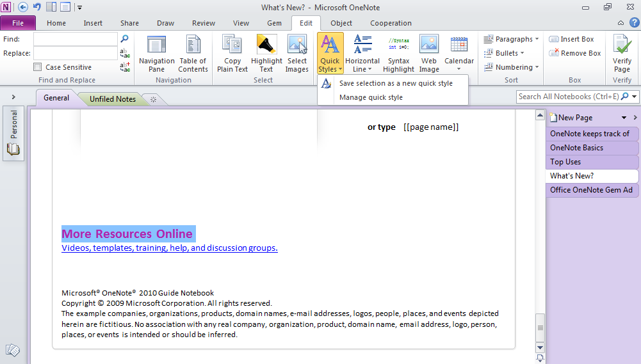
Task: Switch to the Insert ribbon tab
Action: 93,23
